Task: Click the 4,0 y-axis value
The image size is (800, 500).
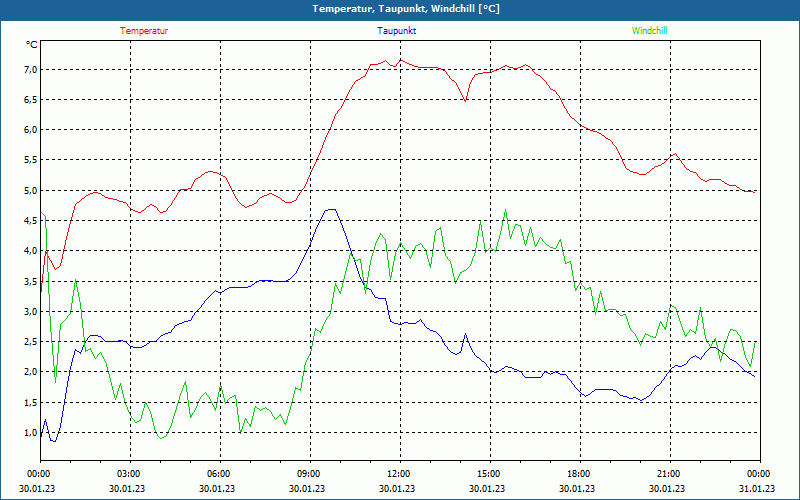Action: pos(31,251)
